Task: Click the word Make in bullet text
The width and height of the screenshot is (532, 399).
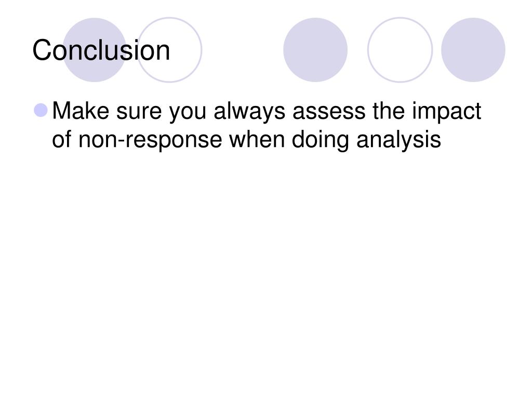Action: (81, 111)
